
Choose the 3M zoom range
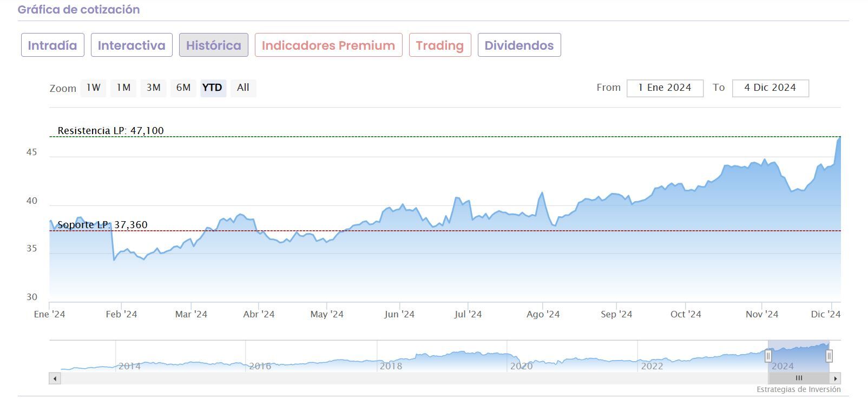(x=154, y=88)
